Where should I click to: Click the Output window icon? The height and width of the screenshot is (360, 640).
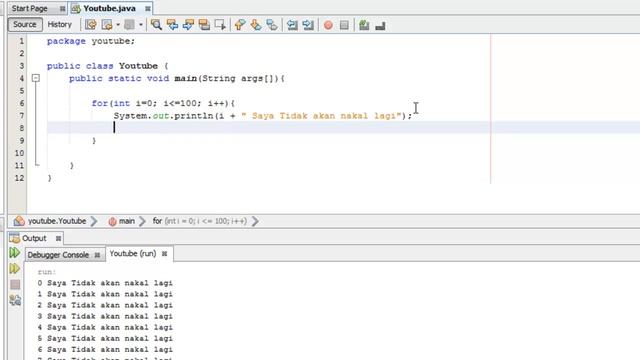coord(15,238)
